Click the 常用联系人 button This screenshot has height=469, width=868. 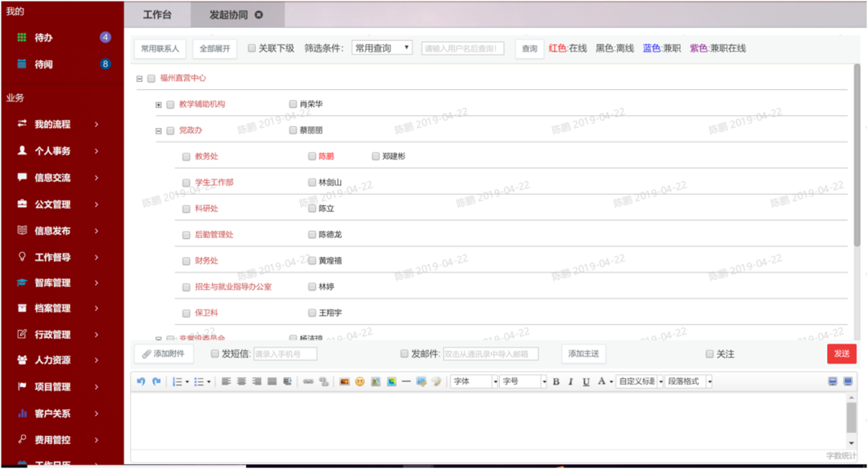pos(160,49)
